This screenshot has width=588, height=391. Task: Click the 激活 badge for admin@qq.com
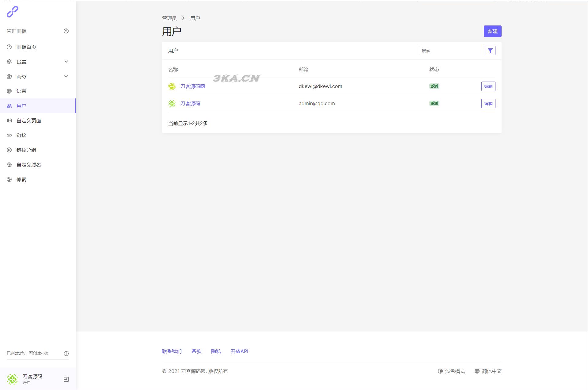[x=434, y=103]
